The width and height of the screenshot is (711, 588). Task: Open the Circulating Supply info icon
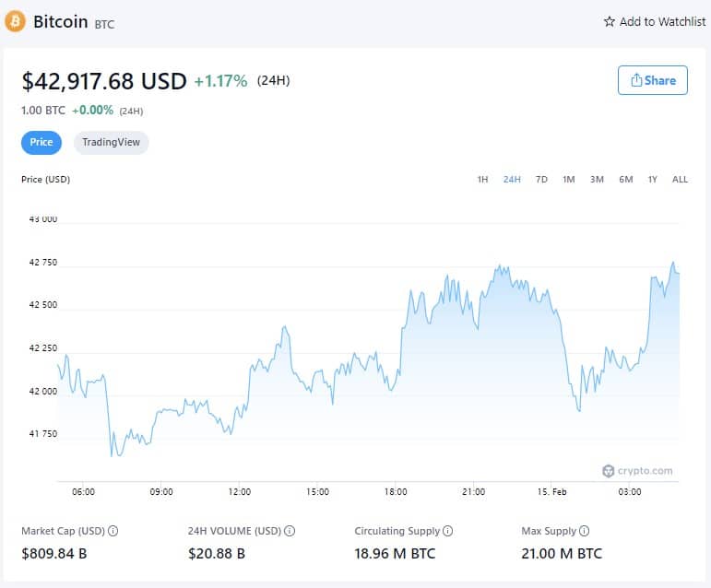(x=448, y=531)
